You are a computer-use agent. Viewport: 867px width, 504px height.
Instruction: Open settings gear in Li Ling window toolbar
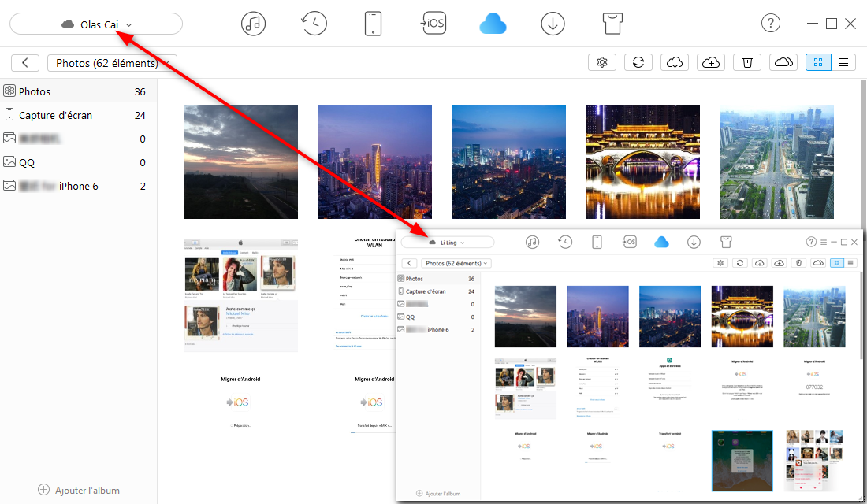coord(720,263)
